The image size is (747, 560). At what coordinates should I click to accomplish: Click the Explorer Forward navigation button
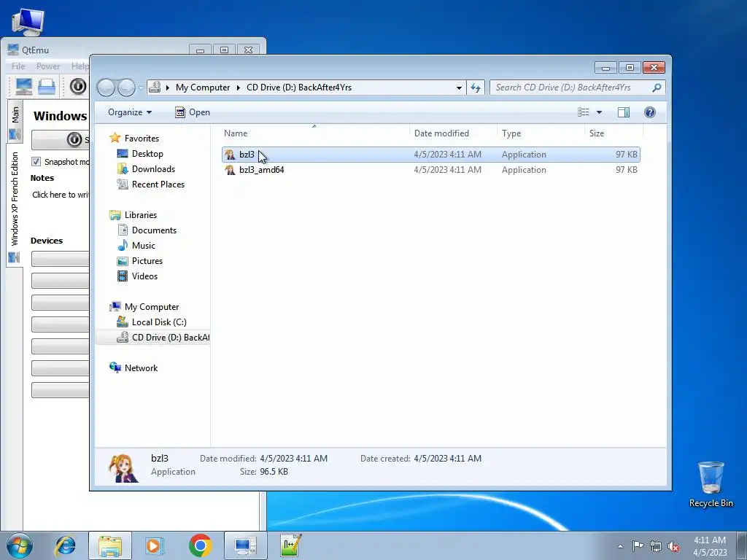126,87
